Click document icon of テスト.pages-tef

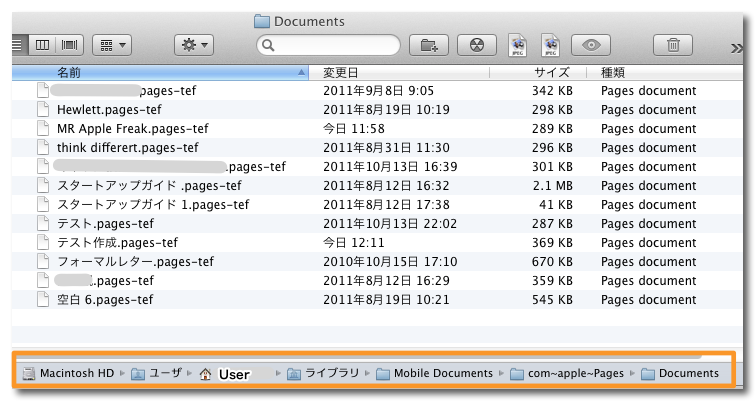(43, 223)
